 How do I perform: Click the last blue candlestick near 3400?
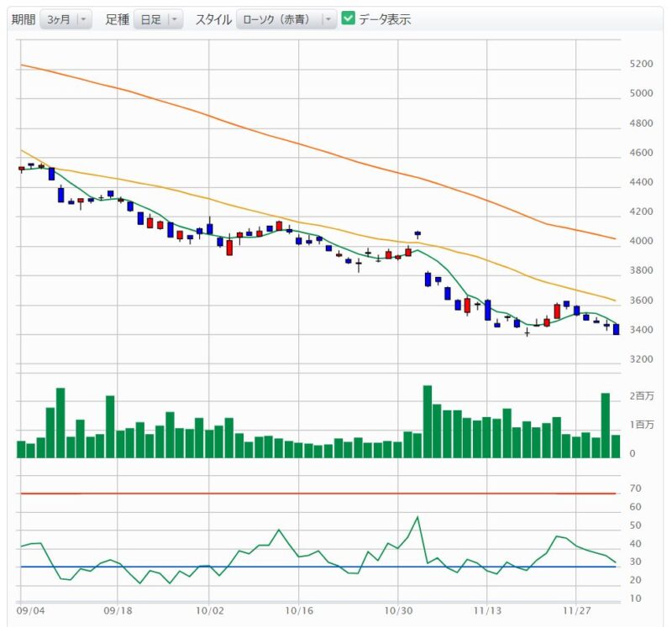[x=617, y=329]
